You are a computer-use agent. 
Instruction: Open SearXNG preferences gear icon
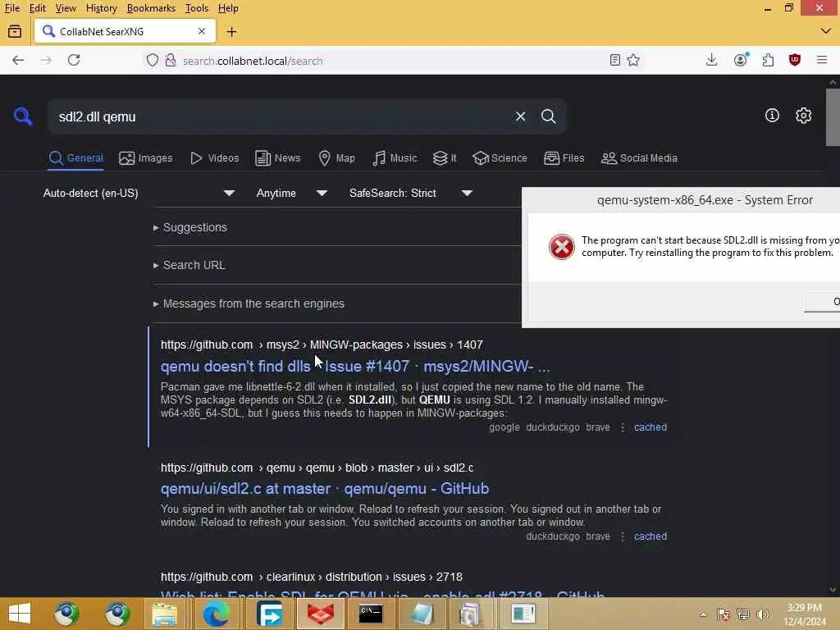click(x=803, y=115)
